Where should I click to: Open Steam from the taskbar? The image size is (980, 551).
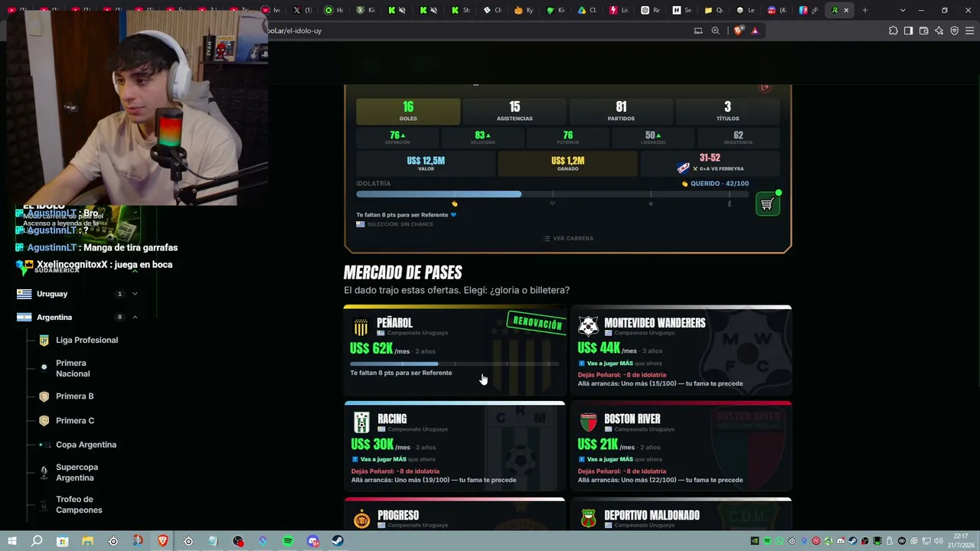(338, 541)
